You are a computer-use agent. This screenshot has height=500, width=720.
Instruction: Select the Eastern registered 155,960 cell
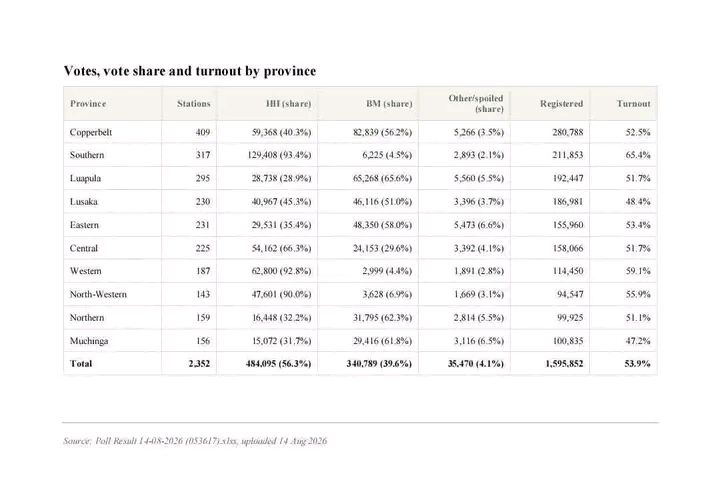[x=568, y=225]
